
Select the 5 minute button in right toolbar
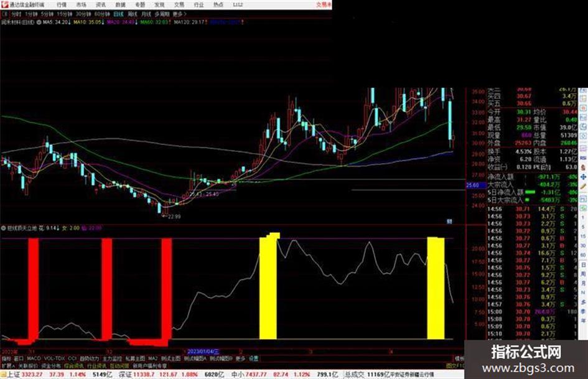tap(583, 227)
